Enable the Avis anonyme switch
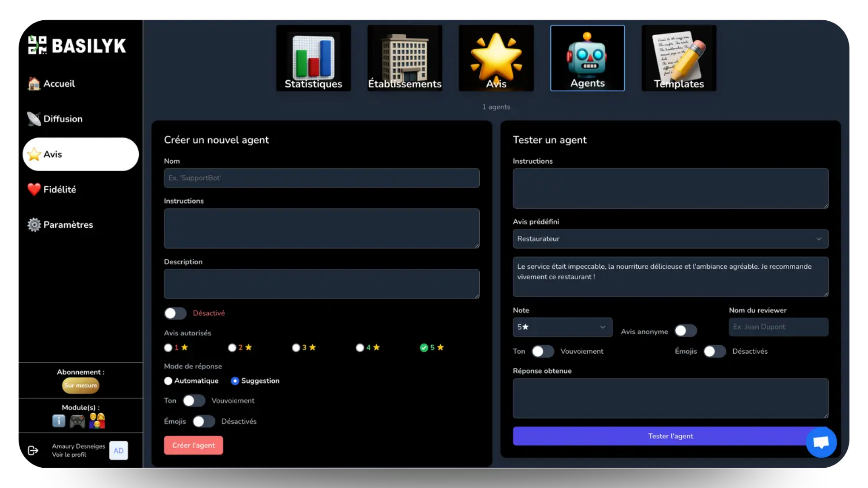This screenshot has width=868, height=488. click(685, 331)
